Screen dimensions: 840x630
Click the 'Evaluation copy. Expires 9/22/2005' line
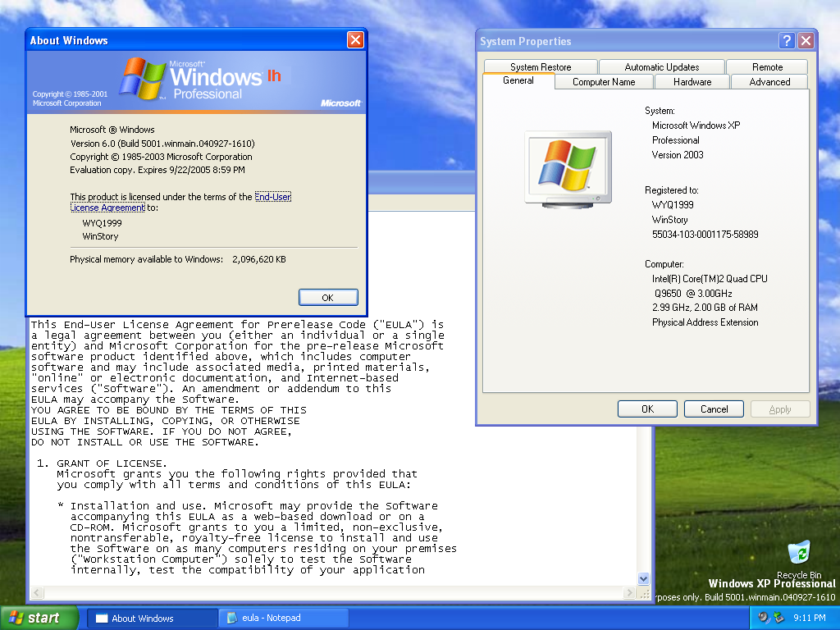point(157,170)
